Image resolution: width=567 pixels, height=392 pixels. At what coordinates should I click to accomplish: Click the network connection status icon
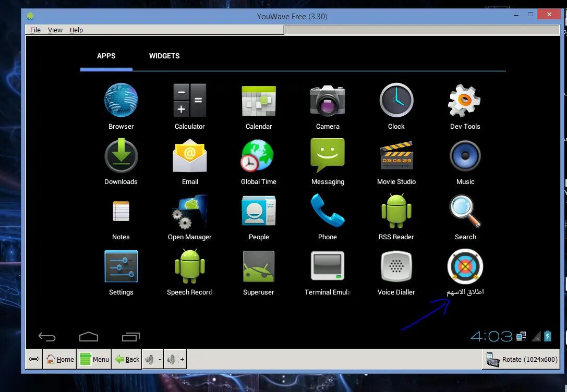point(521,336)
